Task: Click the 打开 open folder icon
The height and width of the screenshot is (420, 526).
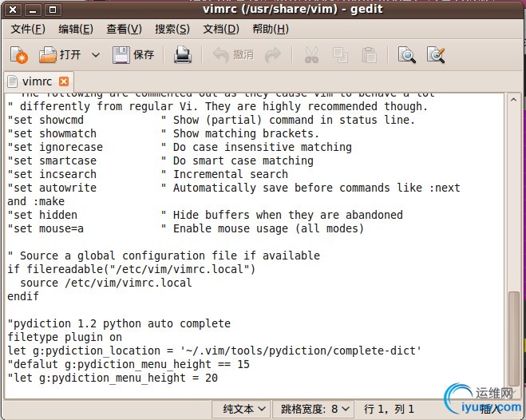Action: coord(48,54)
